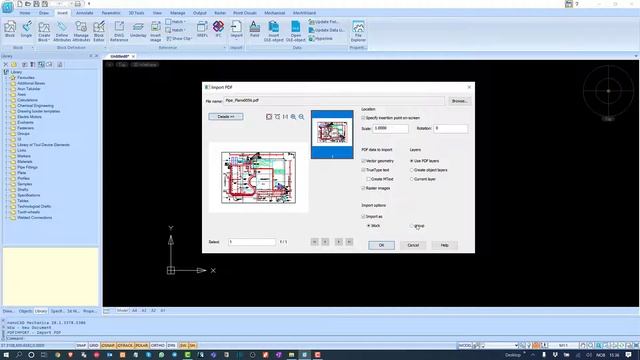
Task: Open the XREFs manager
Action: pos(202,29)
